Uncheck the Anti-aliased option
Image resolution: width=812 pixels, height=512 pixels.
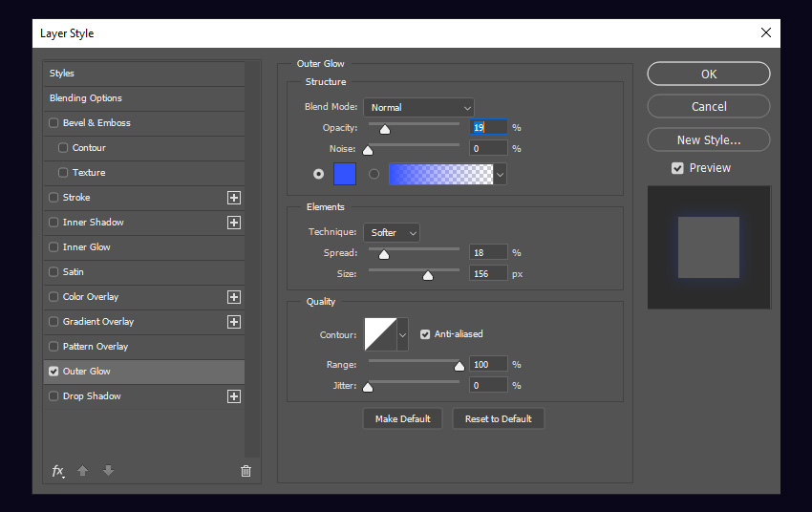pos(425,334)
